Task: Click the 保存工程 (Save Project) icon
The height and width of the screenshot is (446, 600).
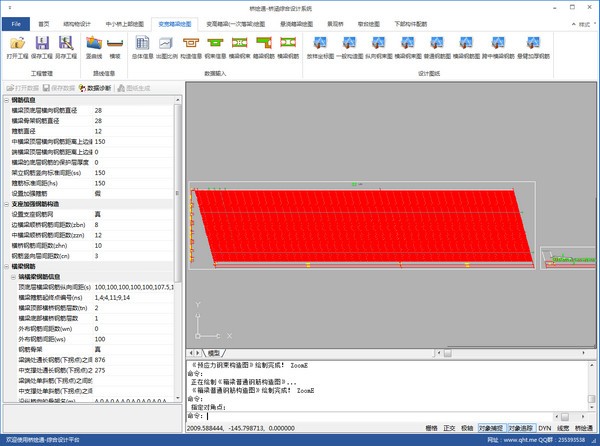Action: (43, 44)
